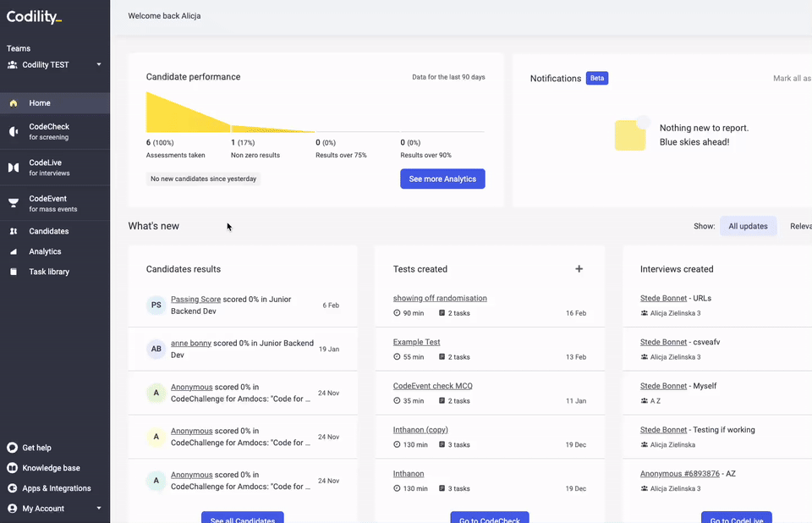
Task: Open the Candidates section
Action: point(55,231)
